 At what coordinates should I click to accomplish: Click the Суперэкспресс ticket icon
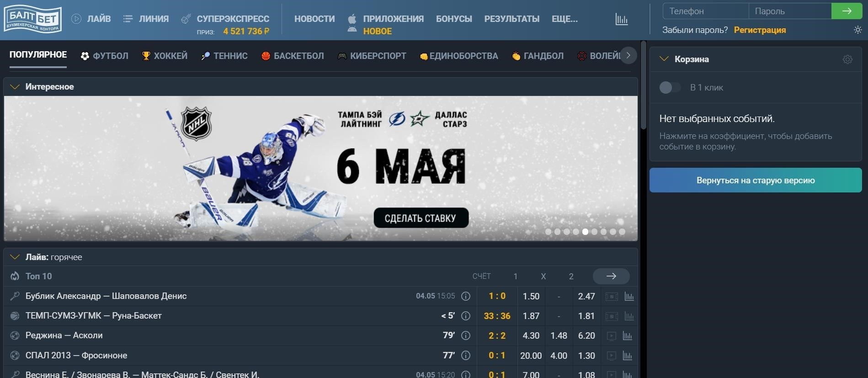[186, 19]
